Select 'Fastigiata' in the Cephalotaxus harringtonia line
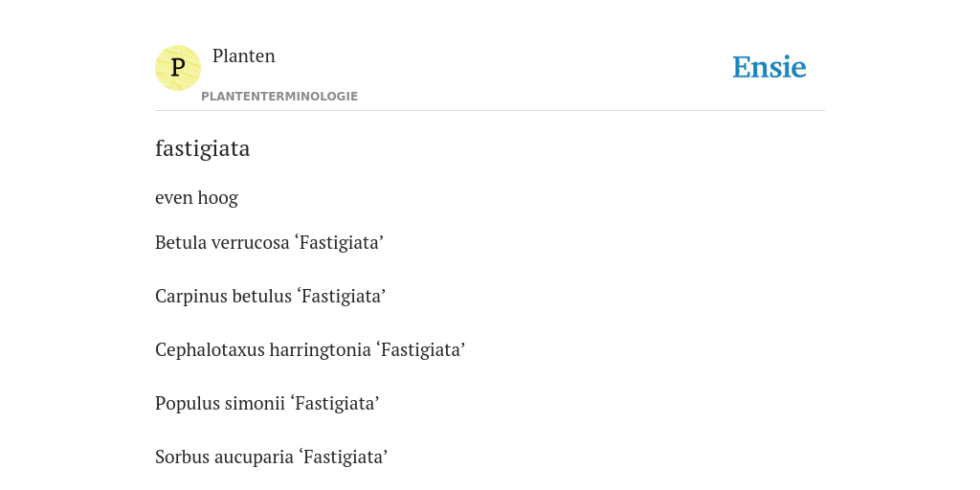 click(421, 350)
